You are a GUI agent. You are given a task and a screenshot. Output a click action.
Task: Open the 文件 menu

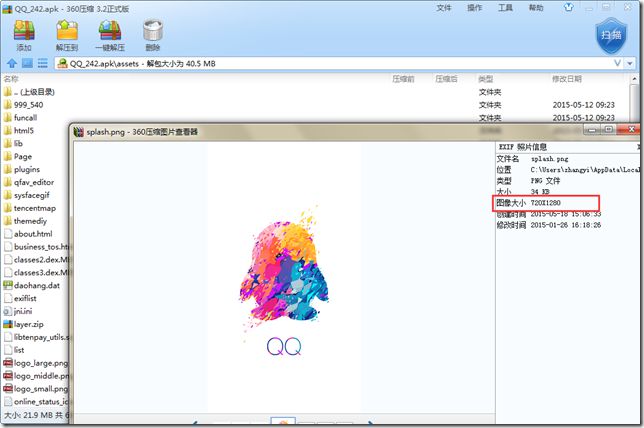pos(444,8)
